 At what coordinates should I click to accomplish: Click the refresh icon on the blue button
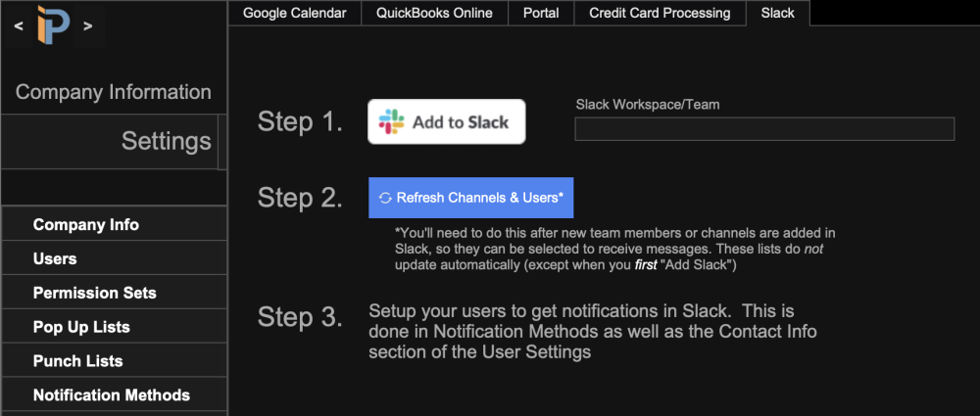385,198
